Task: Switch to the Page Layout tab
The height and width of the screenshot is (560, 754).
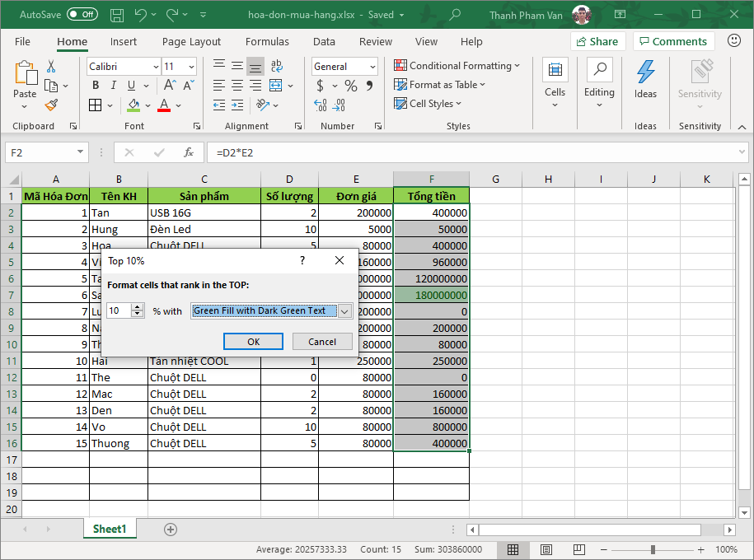Action: click(x=191, y=41)
